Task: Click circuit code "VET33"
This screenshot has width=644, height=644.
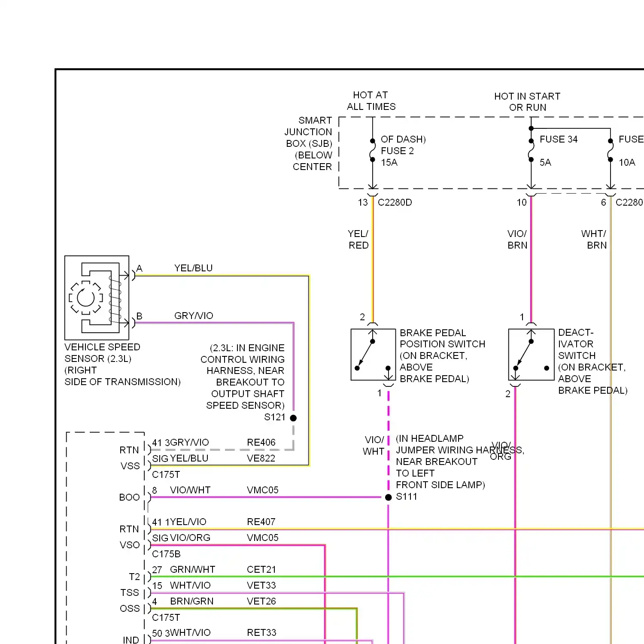Action: [x=261, y=585]
